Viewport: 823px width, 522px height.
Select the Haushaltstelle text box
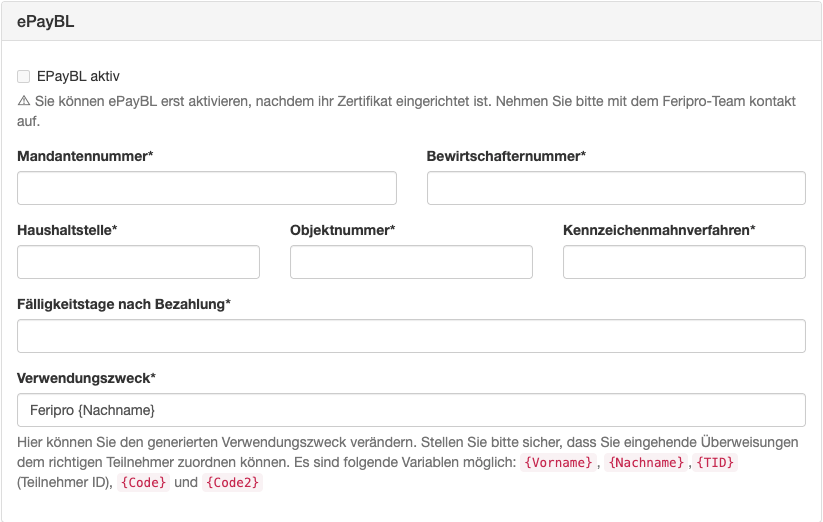point(139,262)
